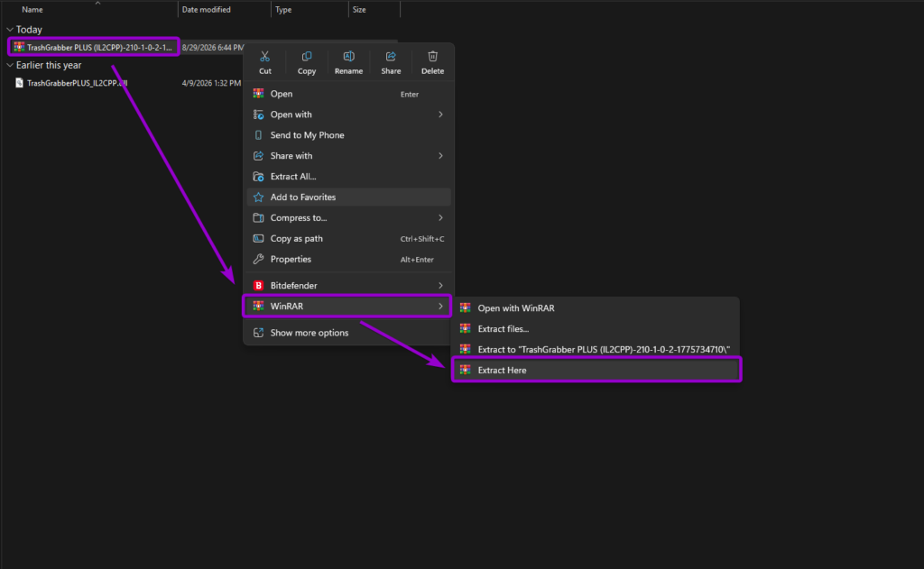Click the icon next to Open with

pos(258,115)
